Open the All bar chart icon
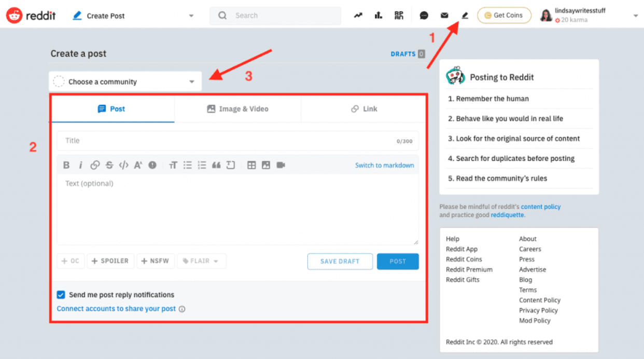Viewport: 644px width, 359px height. tap(379, 16)
